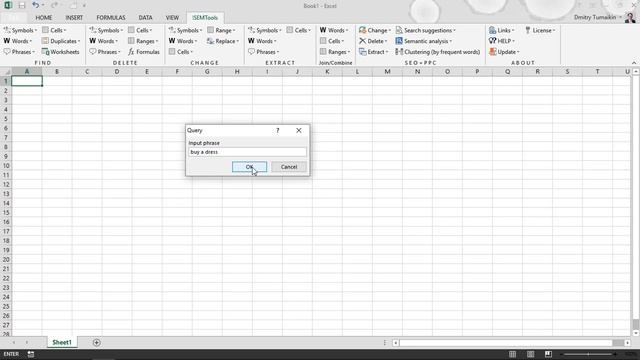The image size is (640, 360).
Task: Open the Duplicates dropdown
Action: [61, 41]
